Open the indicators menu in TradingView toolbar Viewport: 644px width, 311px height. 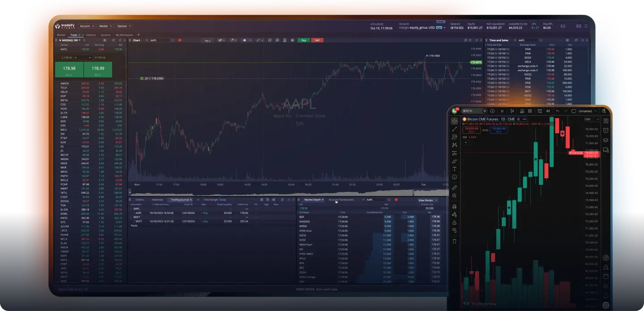click(x=522, y=111)
